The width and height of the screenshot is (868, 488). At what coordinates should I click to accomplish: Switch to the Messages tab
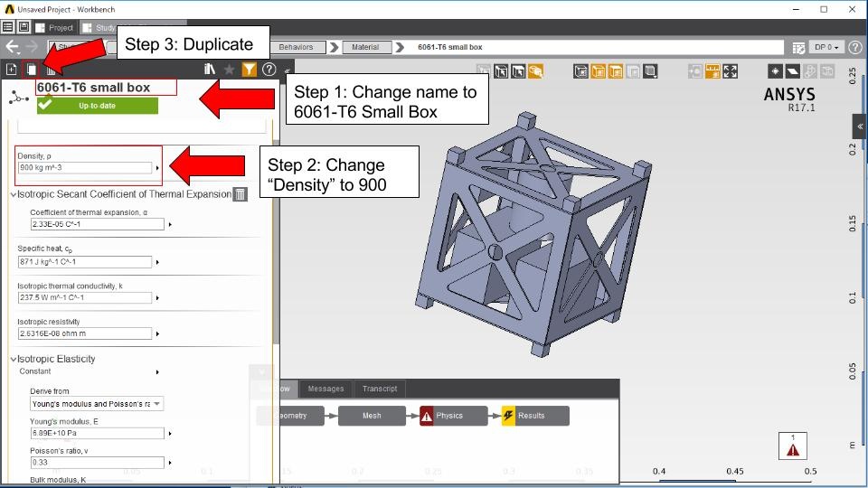(326, 389)
